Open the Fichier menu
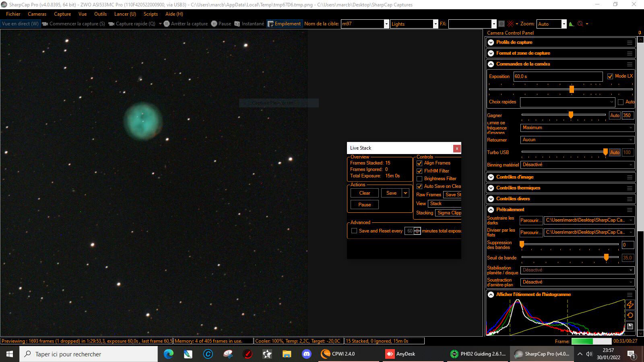 [x=13, y=14]
